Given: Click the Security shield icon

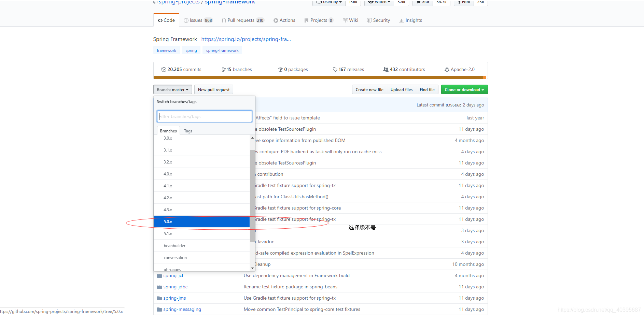Looking at the screenshot, I should click(369, 20).
